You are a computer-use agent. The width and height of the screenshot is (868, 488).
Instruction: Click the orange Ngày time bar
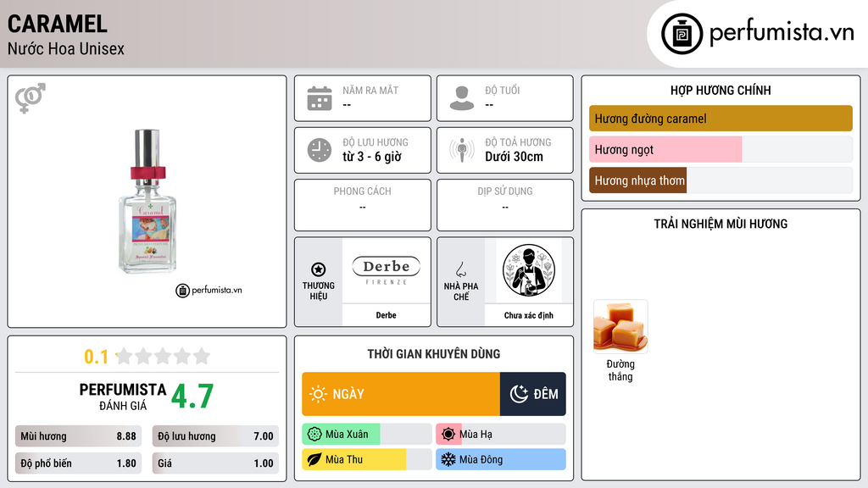click(x=401, y=394)
